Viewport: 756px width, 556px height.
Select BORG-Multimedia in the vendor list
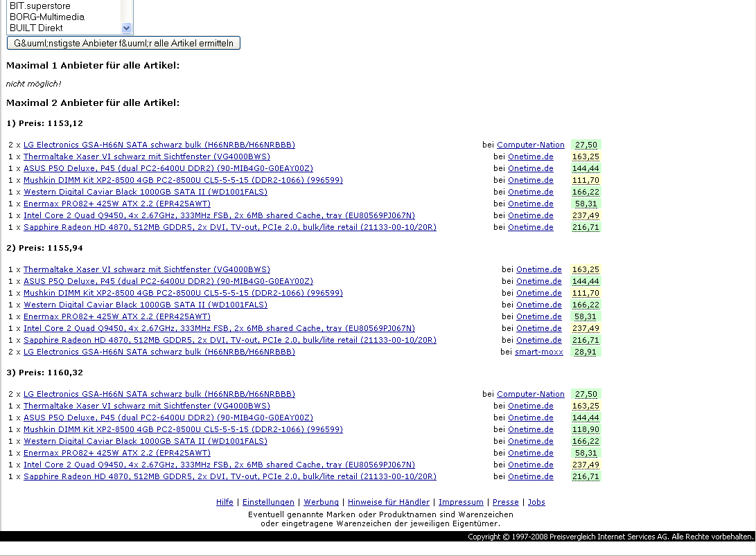[46, 17]
